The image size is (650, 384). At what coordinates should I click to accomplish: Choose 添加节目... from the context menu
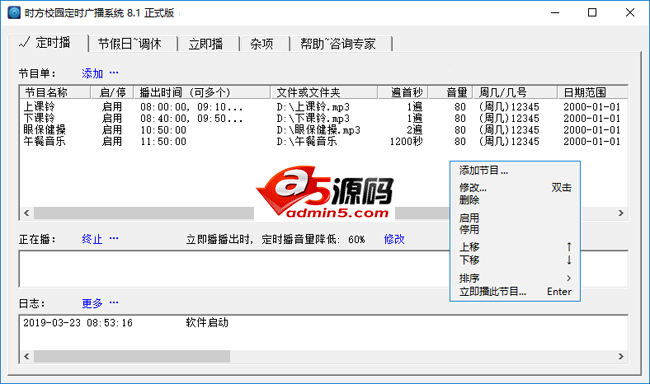point(515,170)
